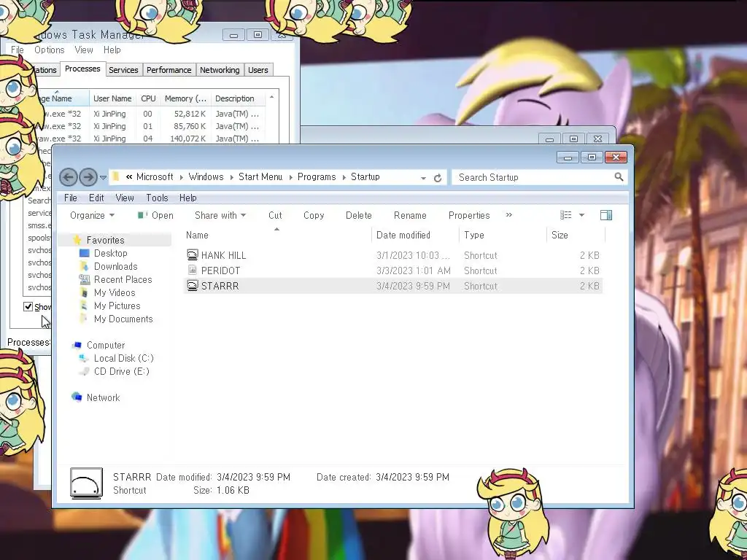The height and width of the screenshot is (560, 747).
Task: Select Network in navigation pane
Action: click(104, 397)
